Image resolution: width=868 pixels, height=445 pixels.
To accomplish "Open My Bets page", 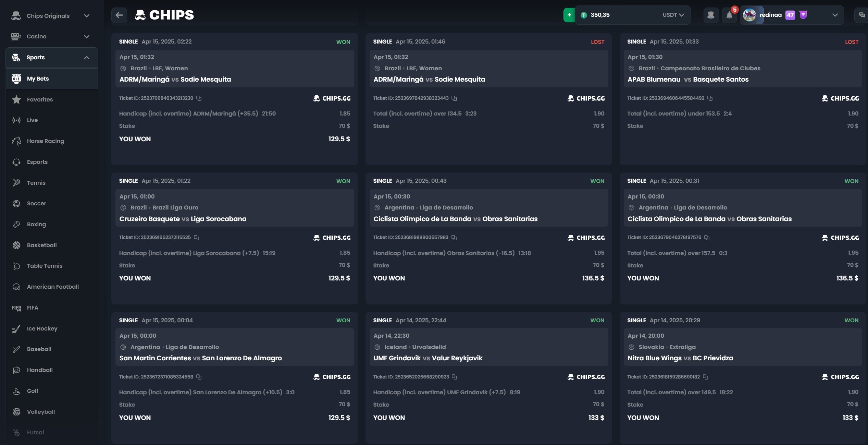I will 52,79.
